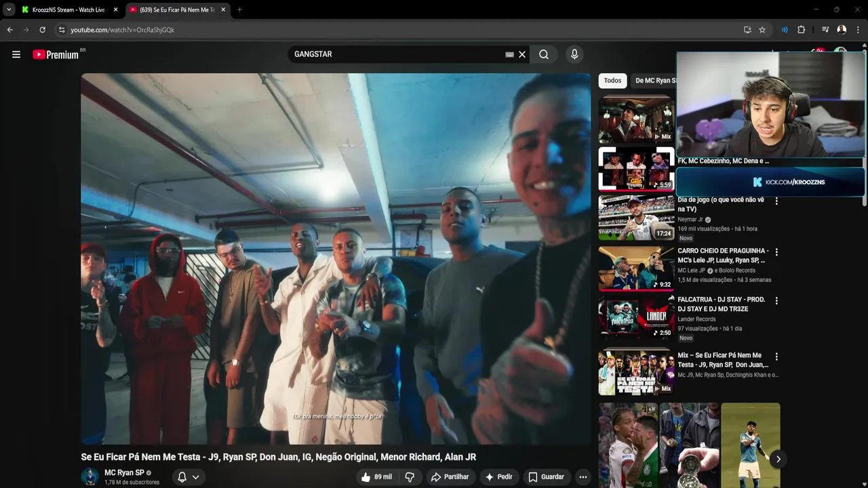Open Lander Records channel link
The height and width of the screenshot is (488, 868).
696,319
